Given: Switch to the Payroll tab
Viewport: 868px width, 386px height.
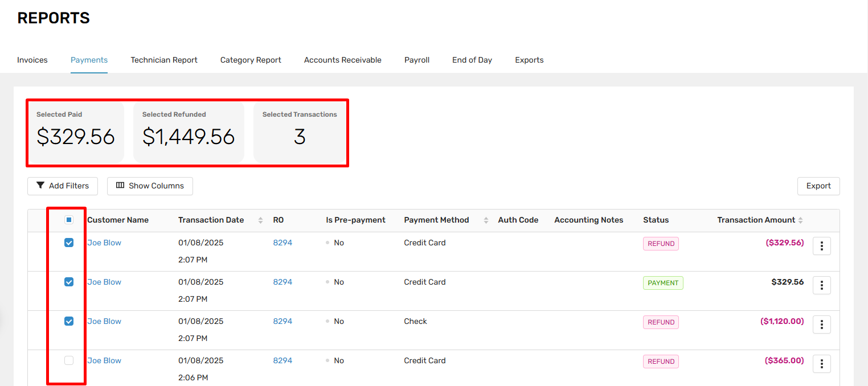Looking at the screenshot, I should [417, 60].
